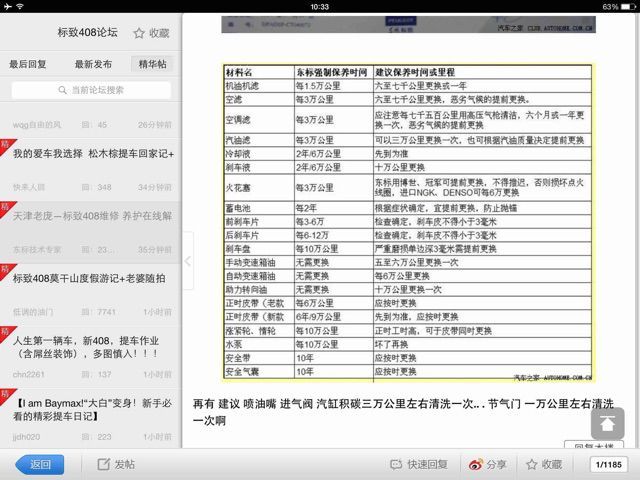Collapse the sidebar with the left chevron handle

(x=188, y=261)
